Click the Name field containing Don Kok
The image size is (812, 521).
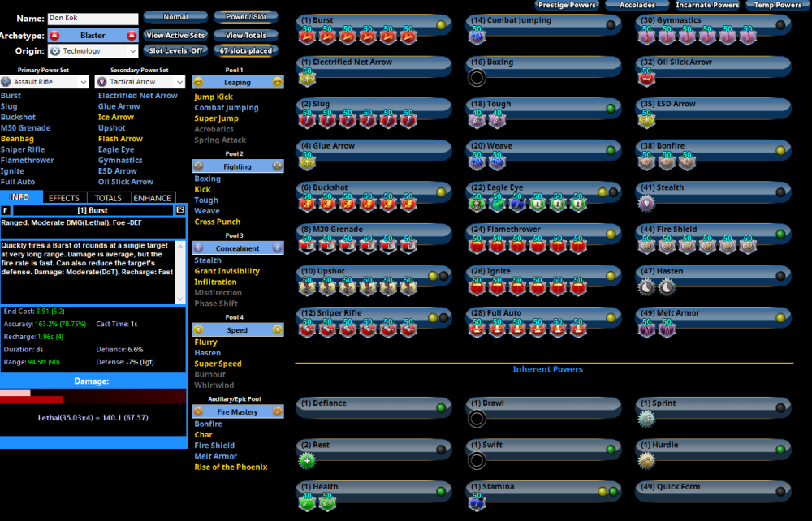(93, 18)
